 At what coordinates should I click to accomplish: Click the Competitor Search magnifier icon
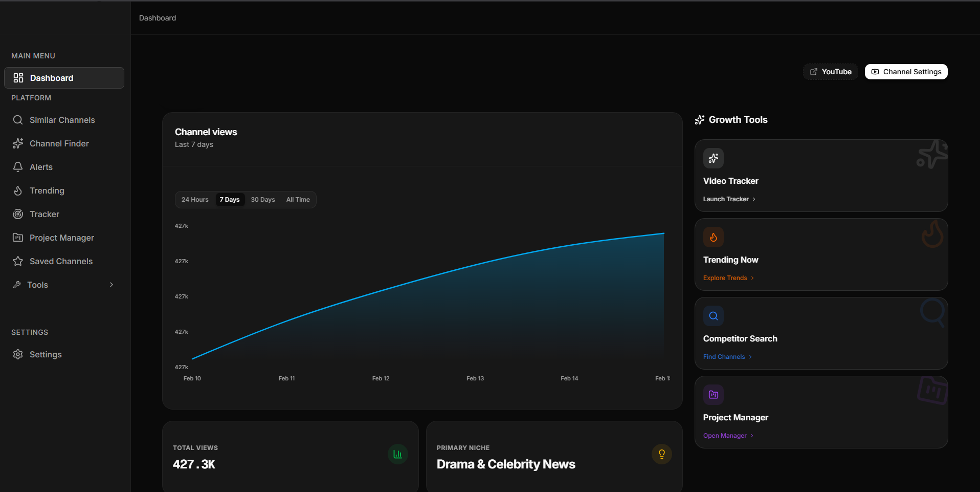(x=713, y=315)
